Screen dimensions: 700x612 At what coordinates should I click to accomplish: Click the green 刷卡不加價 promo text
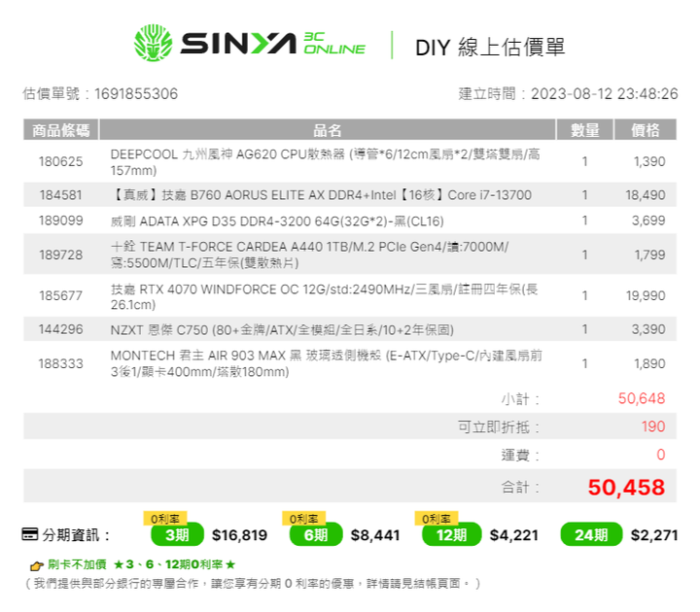142,564
